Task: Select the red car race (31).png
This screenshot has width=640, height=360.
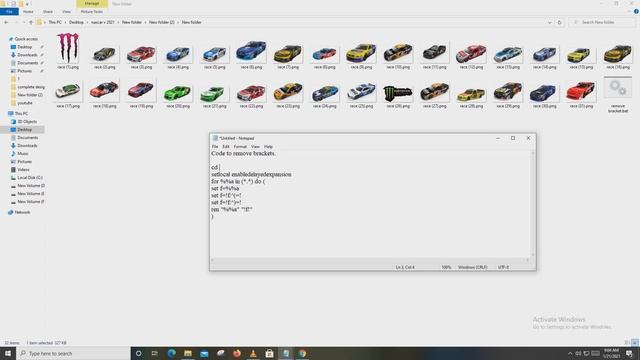Action: click(x=580, y=91)
